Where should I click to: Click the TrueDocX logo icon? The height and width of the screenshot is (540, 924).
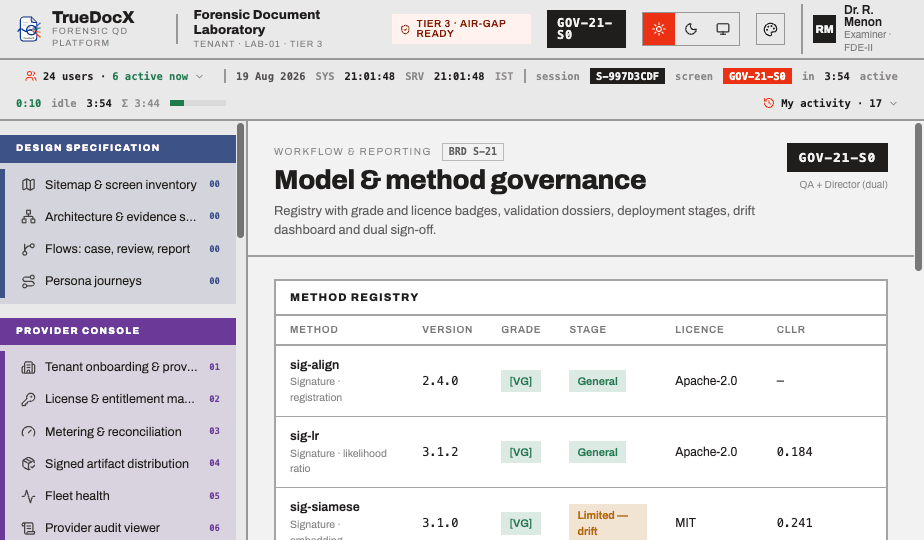(x=29, y=29)
